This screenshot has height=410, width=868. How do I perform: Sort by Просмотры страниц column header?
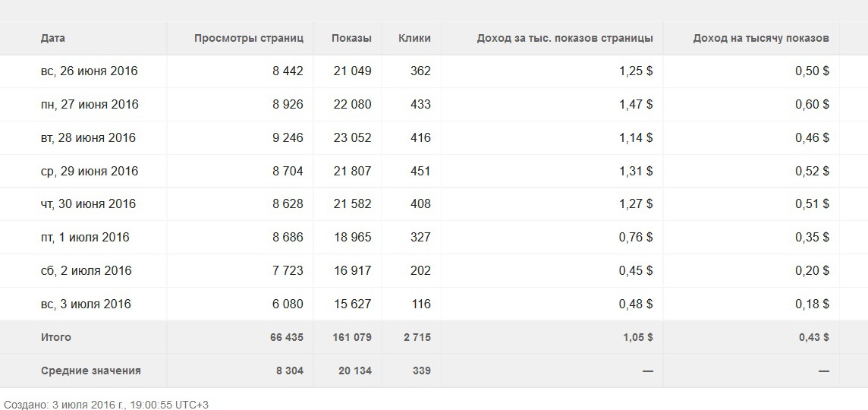pyautogui.click(x=249, y=38)
